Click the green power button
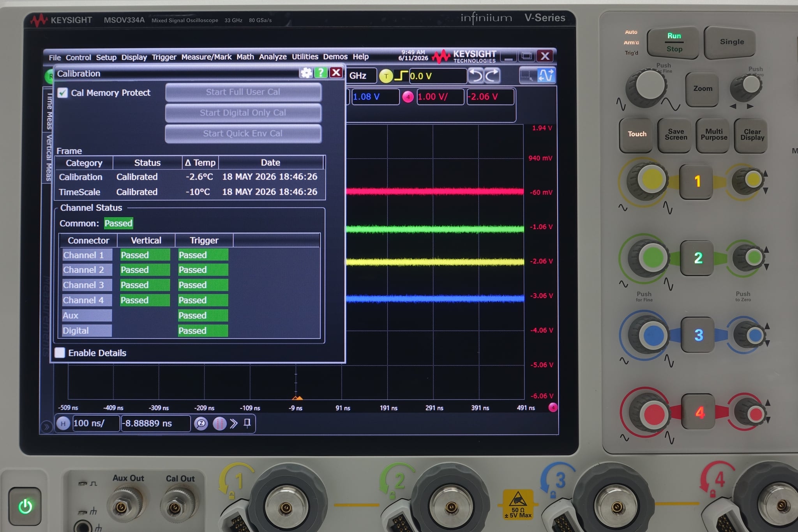Image resolution: width=798 pixels, height=532 pixels. (25, 506)
